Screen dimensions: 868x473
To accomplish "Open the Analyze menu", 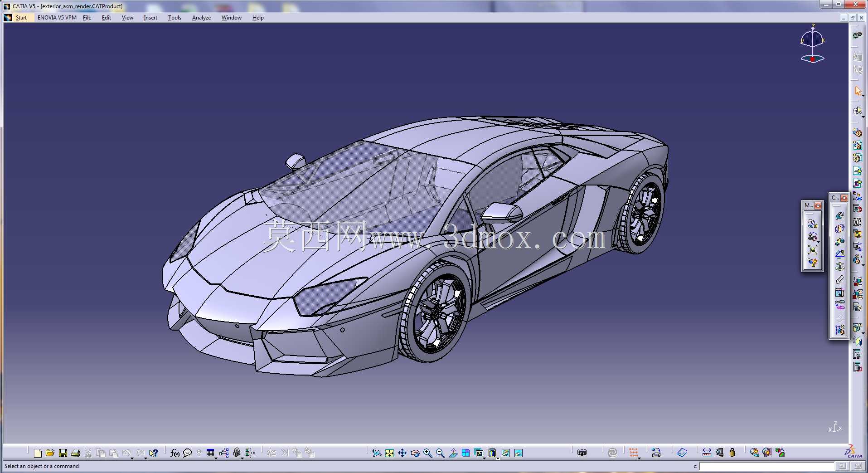I will (201, 18).
